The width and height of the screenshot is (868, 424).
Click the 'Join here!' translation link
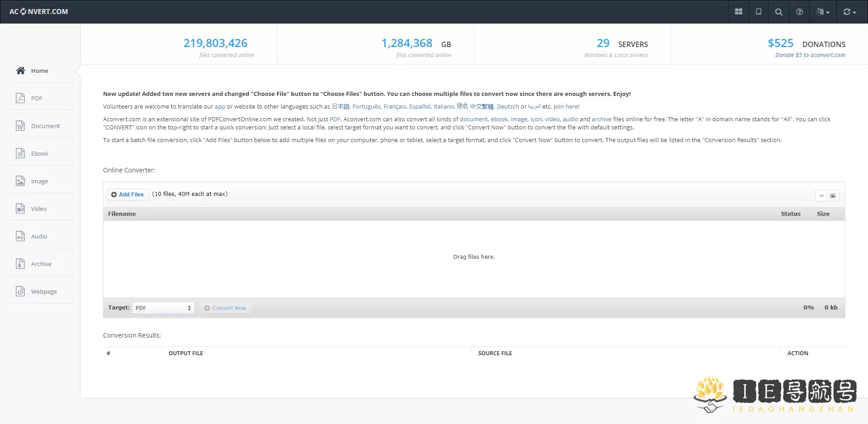click(x=566, y=107)
